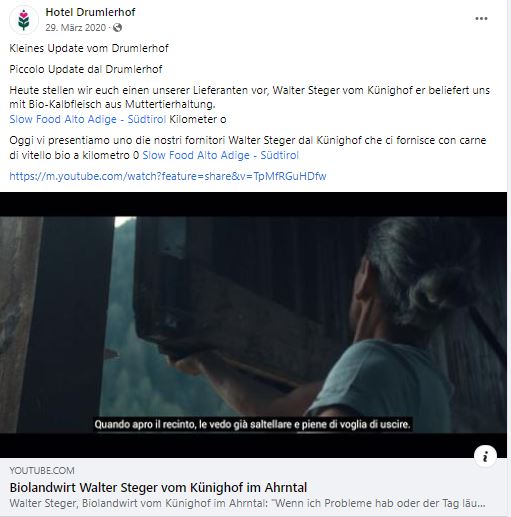
Task: Show link info via the round i icon
Action: click(x=485, y=456)
